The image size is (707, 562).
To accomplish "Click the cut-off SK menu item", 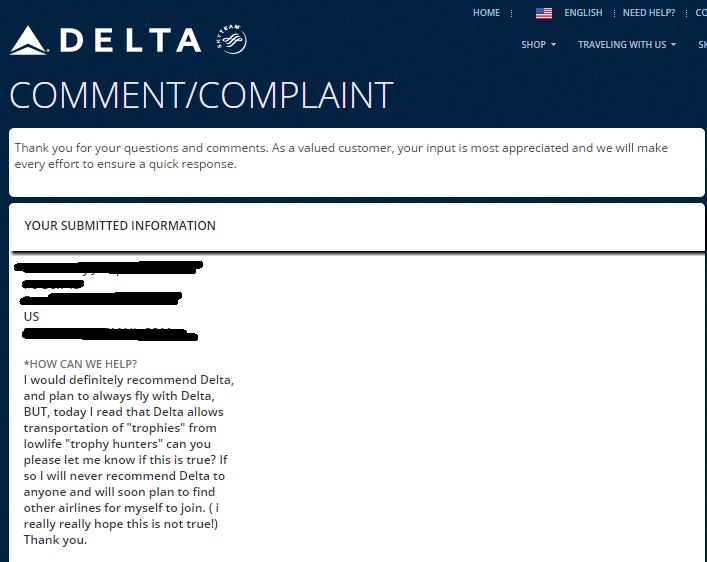I will (702, 45).
